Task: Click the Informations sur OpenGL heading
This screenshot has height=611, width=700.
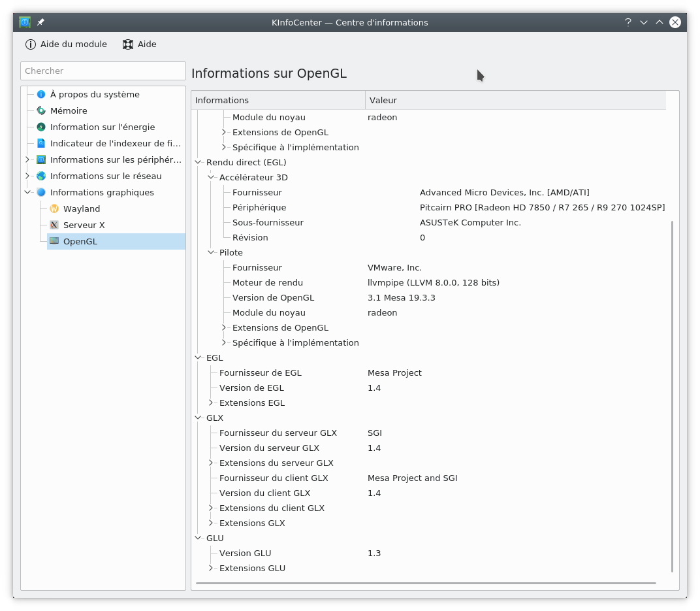Action: pyautogui.click(x=269, y=74)
